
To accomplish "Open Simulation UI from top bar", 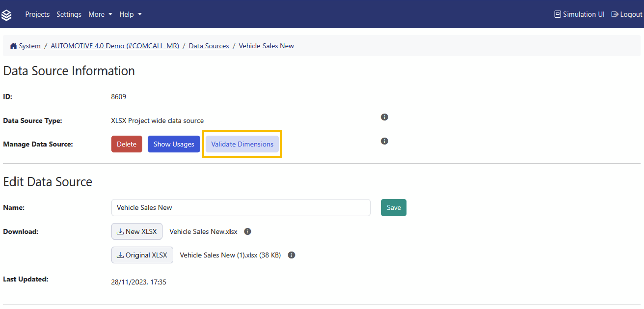I will point(579,14).
